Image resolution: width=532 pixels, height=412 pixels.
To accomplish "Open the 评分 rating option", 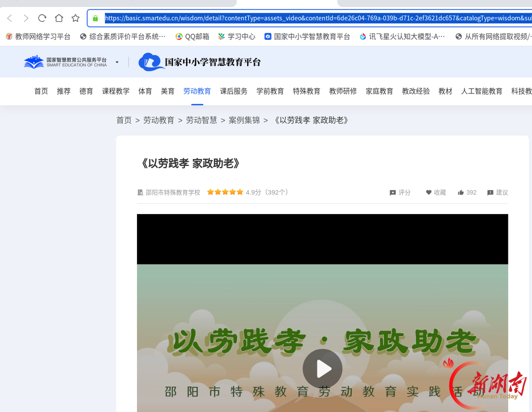I will [400, 192].
